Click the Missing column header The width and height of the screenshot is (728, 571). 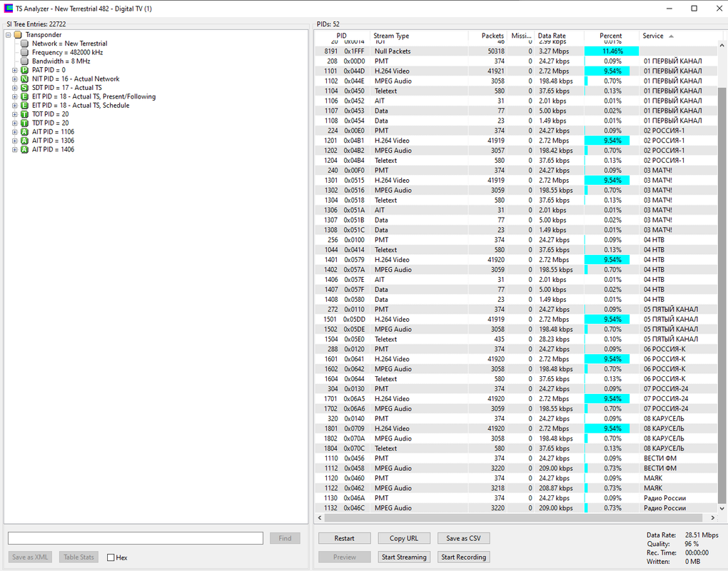click(x=521, y=36)
